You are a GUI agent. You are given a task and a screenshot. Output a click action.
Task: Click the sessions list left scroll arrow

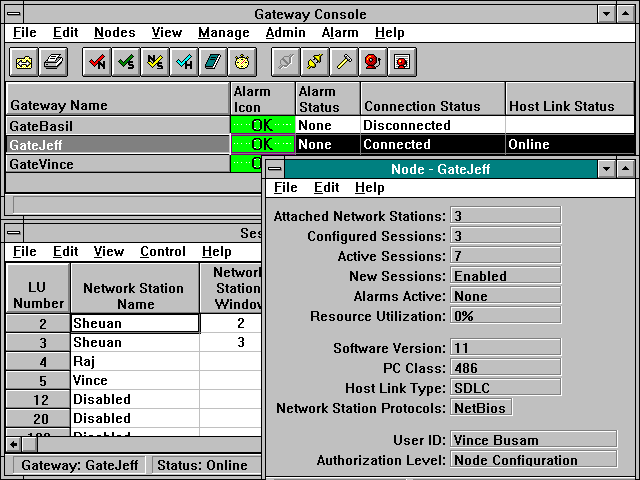pos(13,443)
